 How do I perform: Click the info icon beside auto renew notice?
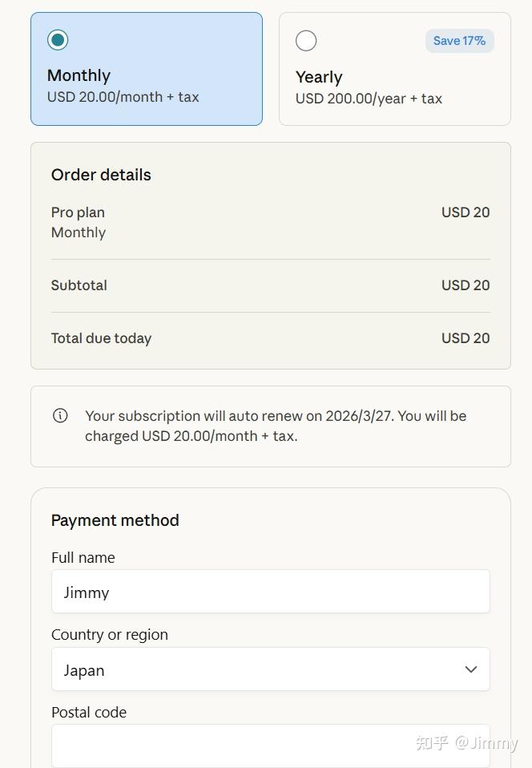click(60, 416)
